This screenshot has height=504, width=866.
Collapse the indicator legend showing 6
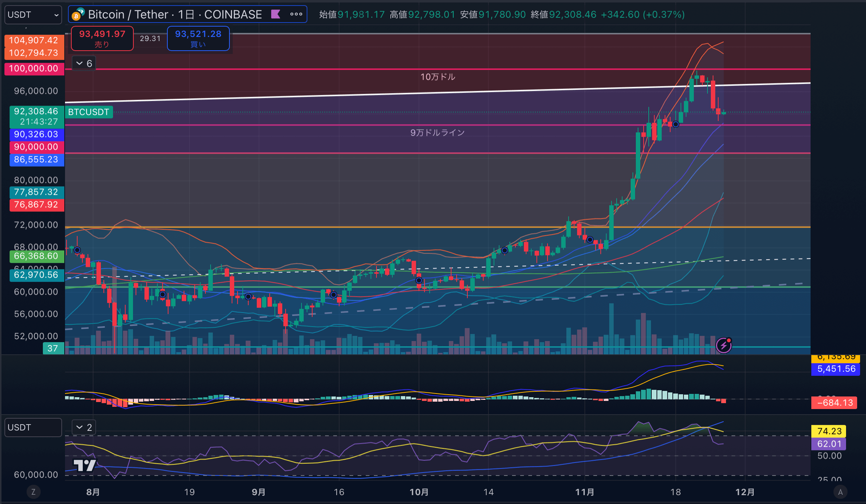click(x=84, y=64)
